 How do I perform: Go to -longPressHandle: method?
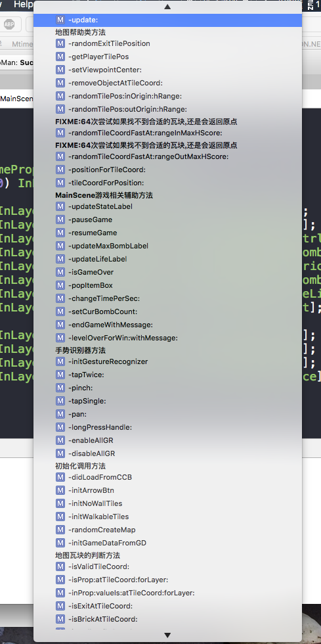167,428
